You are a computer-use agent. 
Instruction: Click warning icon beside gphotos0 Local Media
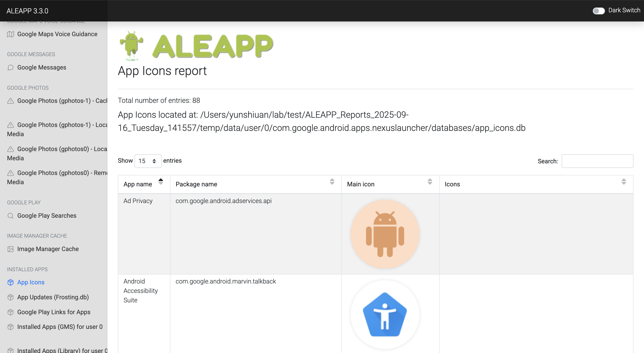[x=11, y=149]
